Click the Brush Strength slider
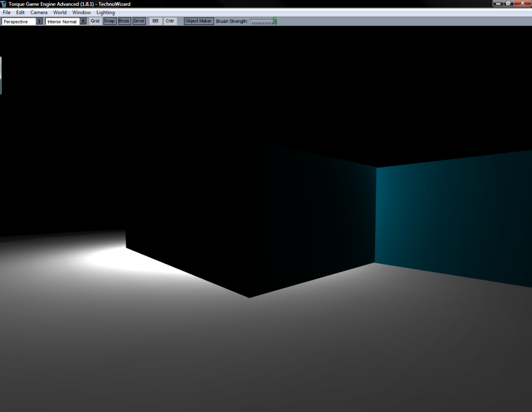The image size is (532, 412). tap(263, 21)
